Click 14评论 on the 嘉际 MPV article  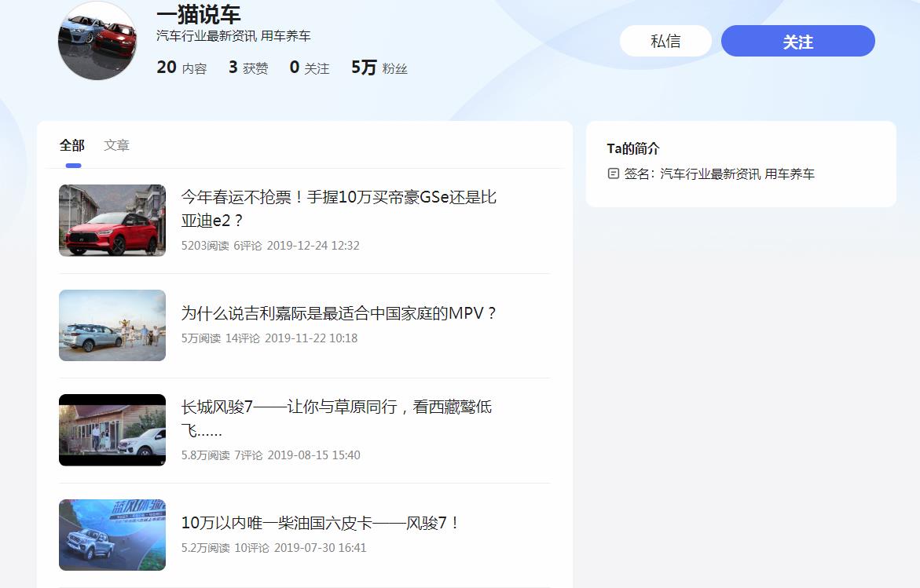242,338
